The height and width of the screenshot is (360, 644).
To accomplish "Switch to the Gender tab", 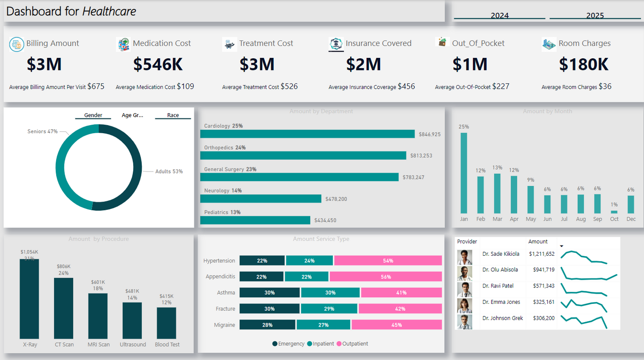I will tap(93, 115).
